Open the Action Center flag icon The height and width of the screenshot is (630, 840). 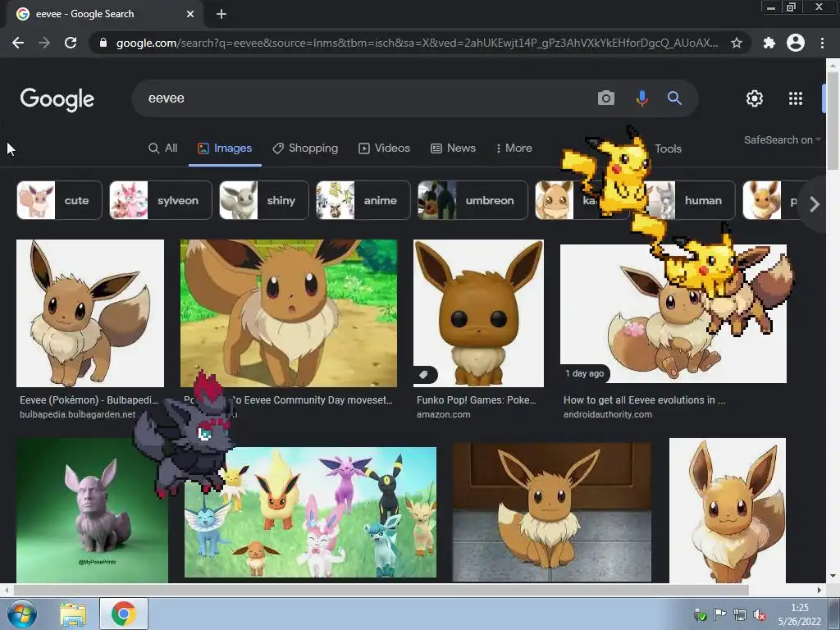[719, 615]
